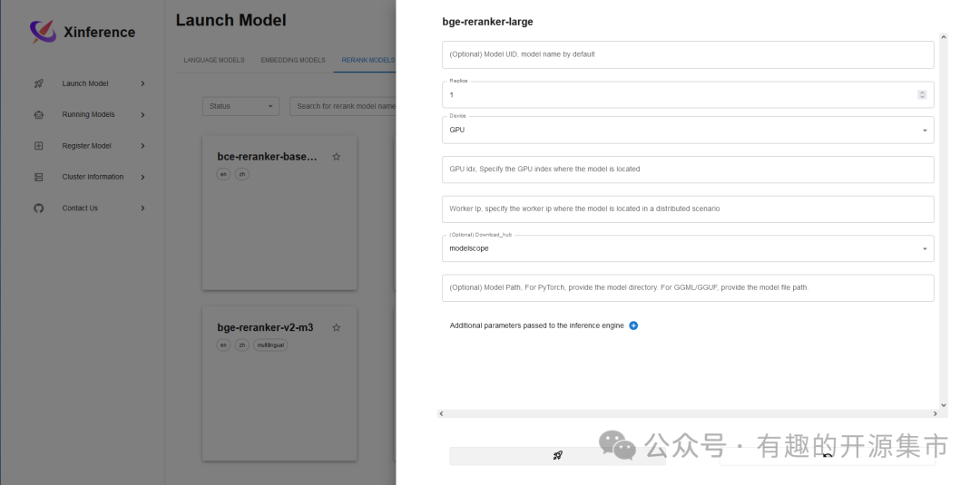Image resolution: width=980 pixels, height=485 pixels.
Task: Open the Device dropdown showing GPU
Action: click(688, 130)
